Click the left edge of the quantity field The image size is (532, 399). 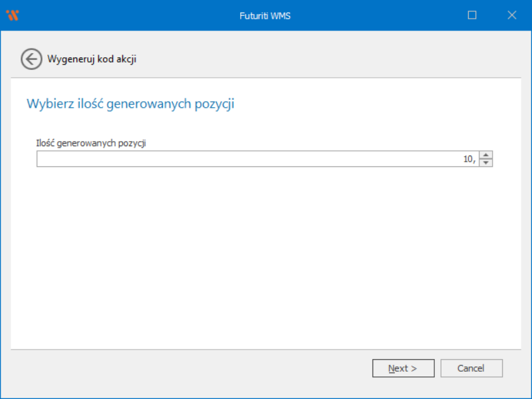(41, 159)
